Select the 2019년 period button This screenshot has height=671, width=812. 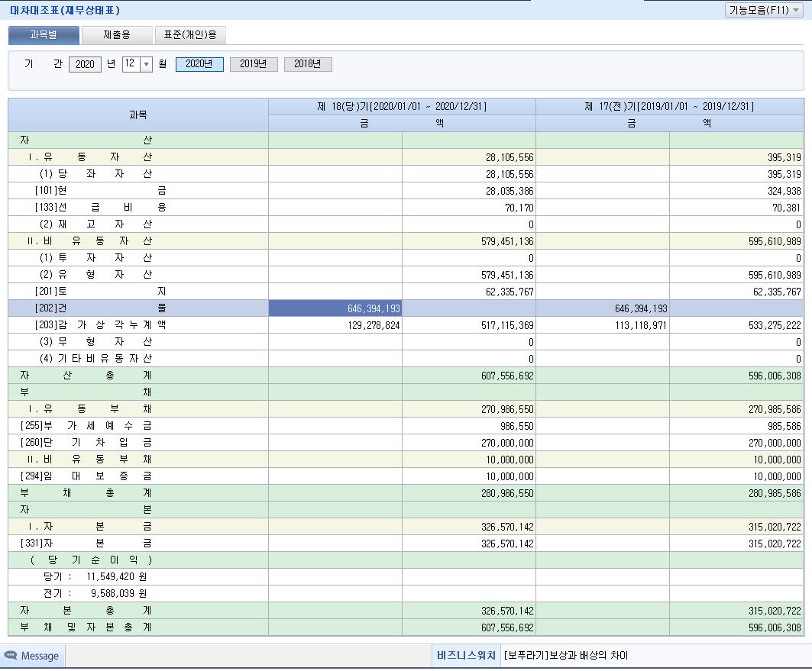(x=254, y=64)
